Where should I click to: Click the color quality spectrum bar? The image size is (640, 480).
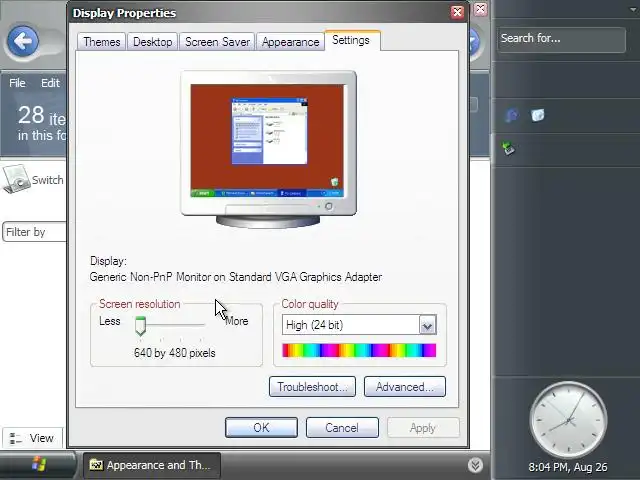click(x=359, y=350)
